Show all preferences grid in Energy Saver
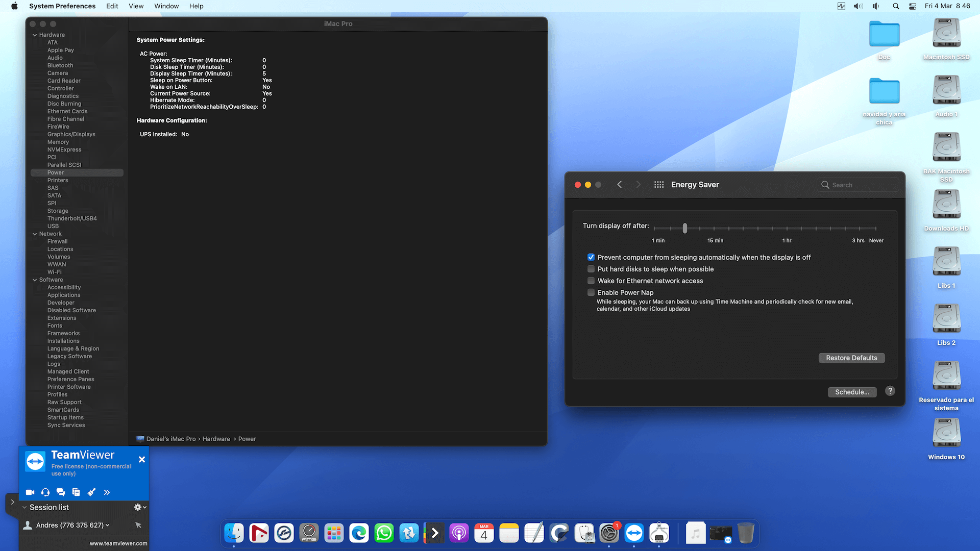 click(659, 185)
